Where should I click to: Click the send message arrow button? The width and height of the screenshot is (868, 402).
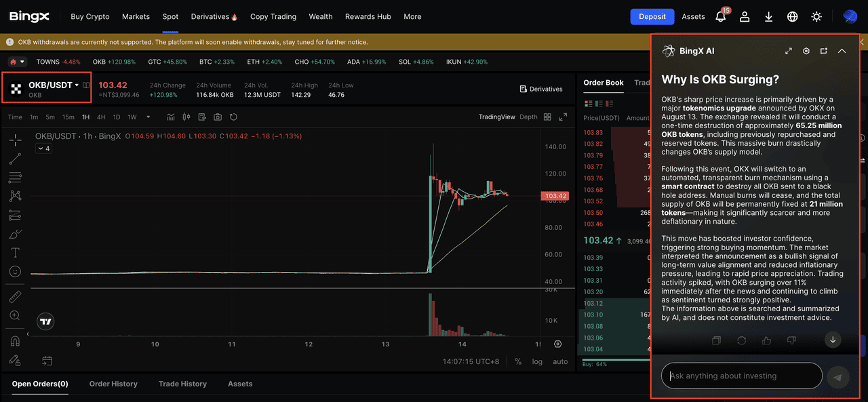coord(838,378)
